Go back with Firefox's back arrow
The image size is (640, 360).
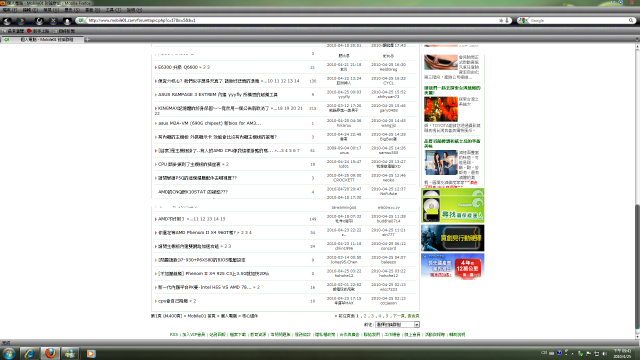coord(7,20)
